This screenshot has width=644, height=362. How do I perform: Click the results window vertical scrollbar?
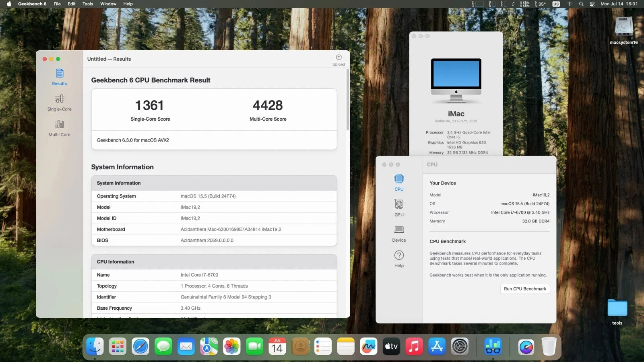pyautogui.click(x=348, y=100)
